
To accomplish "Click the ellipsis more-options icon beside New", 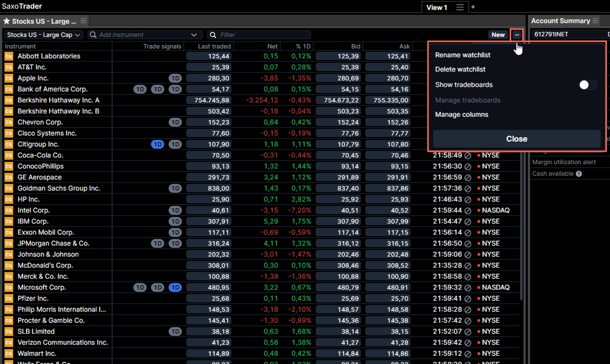I will 517,35.
